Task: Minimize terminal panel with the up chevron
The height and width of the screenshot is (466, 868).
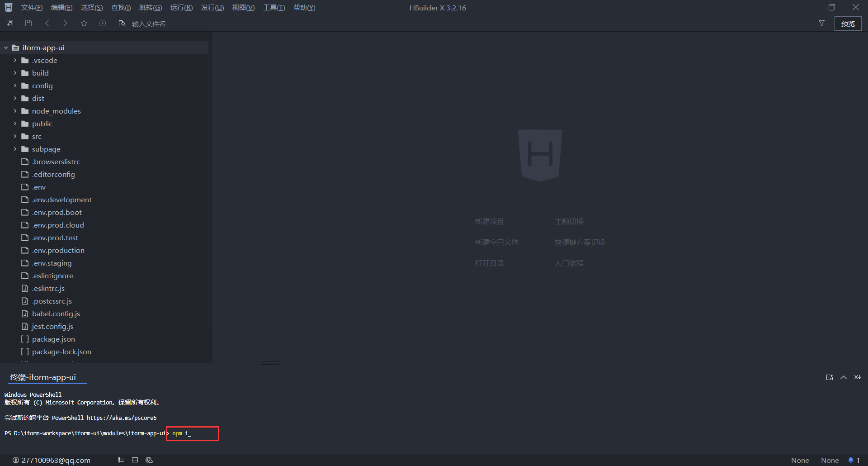Action: (844, 377)
